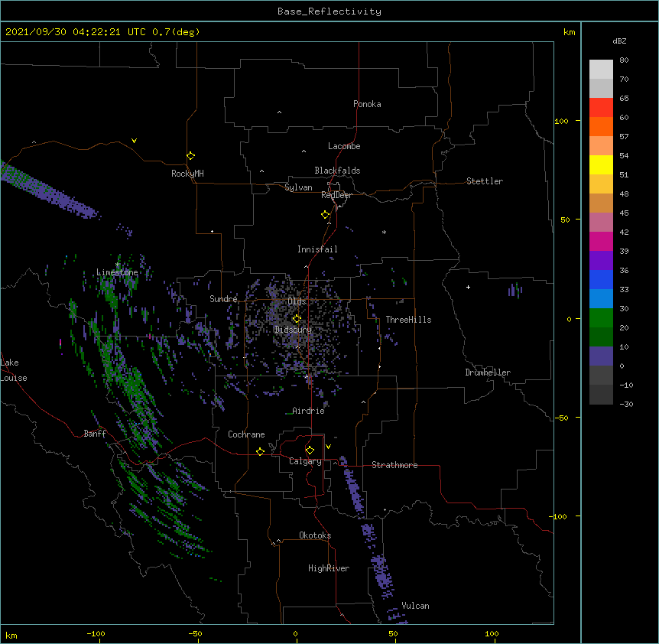Select the Olds label
The height and width of the screenshot is (644, 659).
click(x=297, y=301)
